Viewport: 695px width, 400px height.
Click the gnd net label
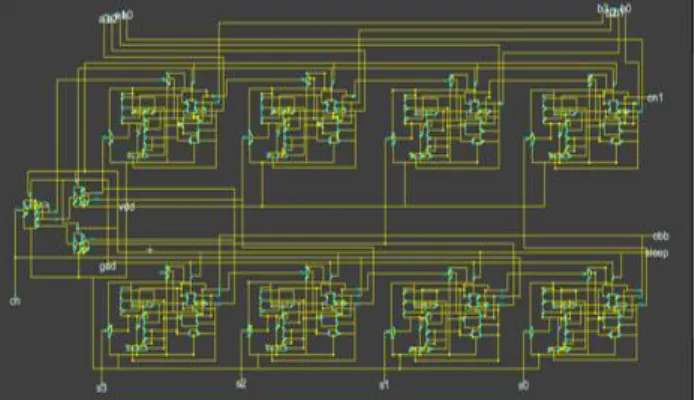click(x=108, y=266)
